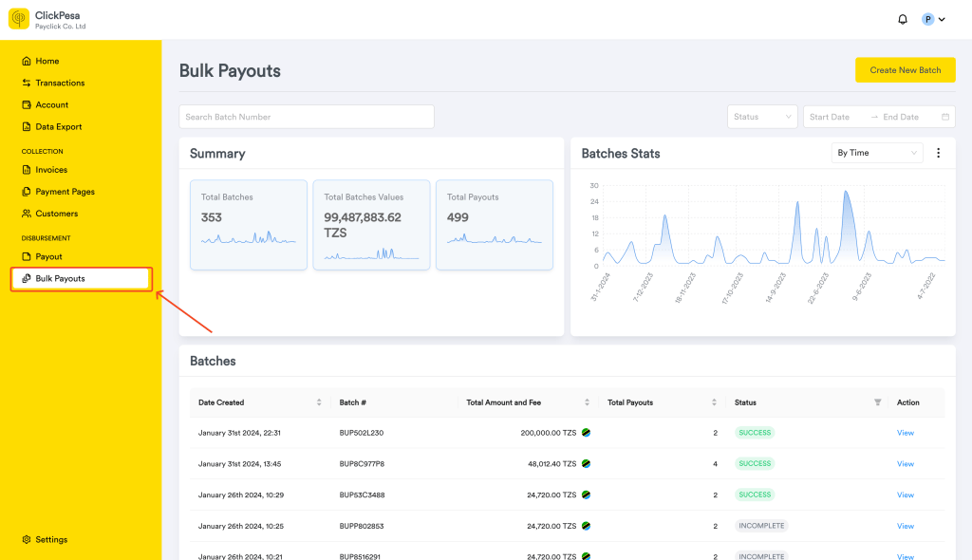Click Tanzania flag icon in 200,000.00 TZS row
Screen dimensions: 972x560
(x=586, y=433)
